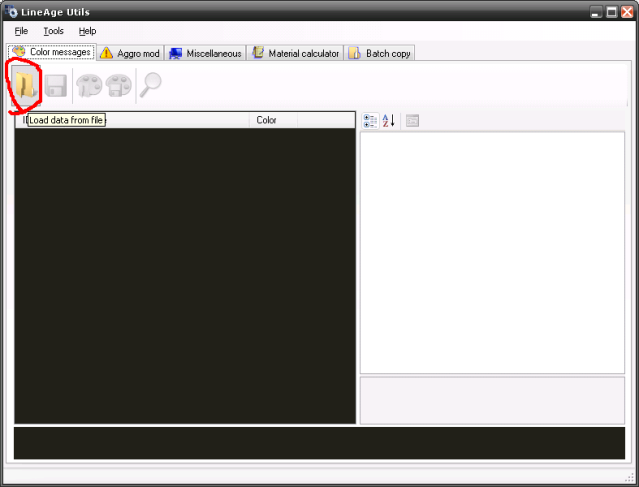
Task: Select the Alphabetical A-Z sort icon
Action: coord(389,120)
